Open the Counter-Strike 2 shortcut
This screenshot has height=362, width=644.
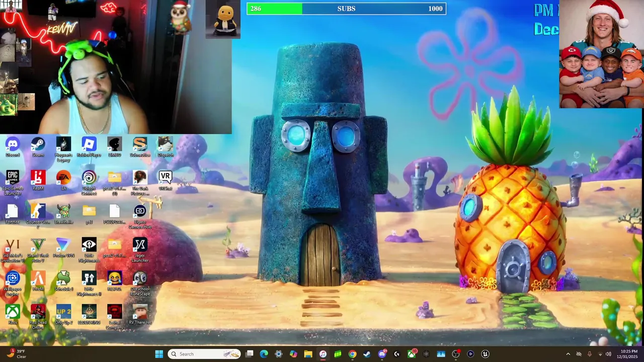click(x=38, y=216)
